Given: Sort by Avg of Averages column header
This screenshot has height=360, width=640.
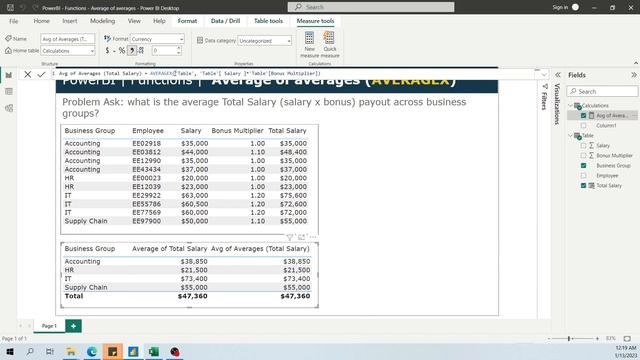Looking at the screenshot, I should point(260,249).
